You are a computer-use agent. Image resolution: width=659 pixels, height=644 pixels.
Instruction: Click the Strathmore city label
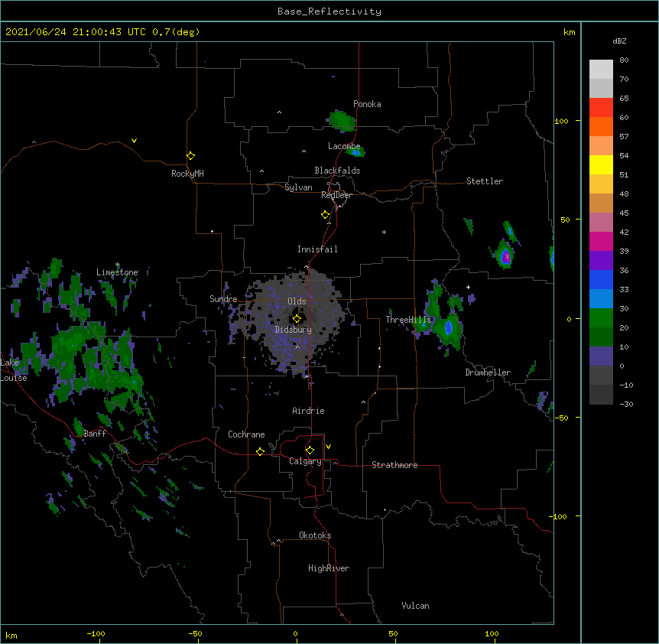tap(394, 465)
